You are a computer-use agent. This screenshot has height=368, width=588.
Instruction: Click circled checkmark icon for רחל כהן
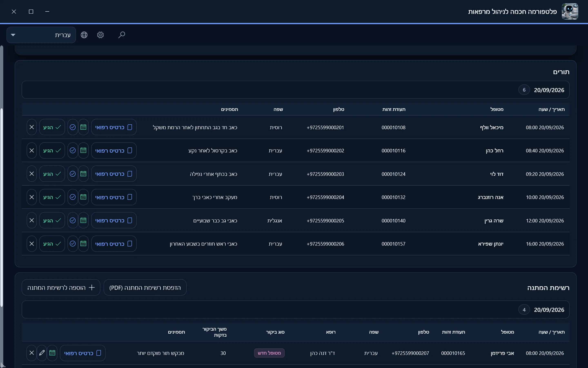[73, 150]
